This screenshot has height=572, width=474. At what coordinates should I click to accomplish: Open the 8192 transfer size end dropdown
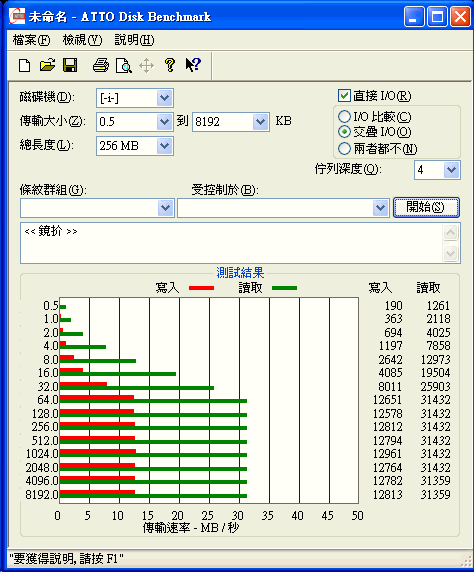pos(260,121)
